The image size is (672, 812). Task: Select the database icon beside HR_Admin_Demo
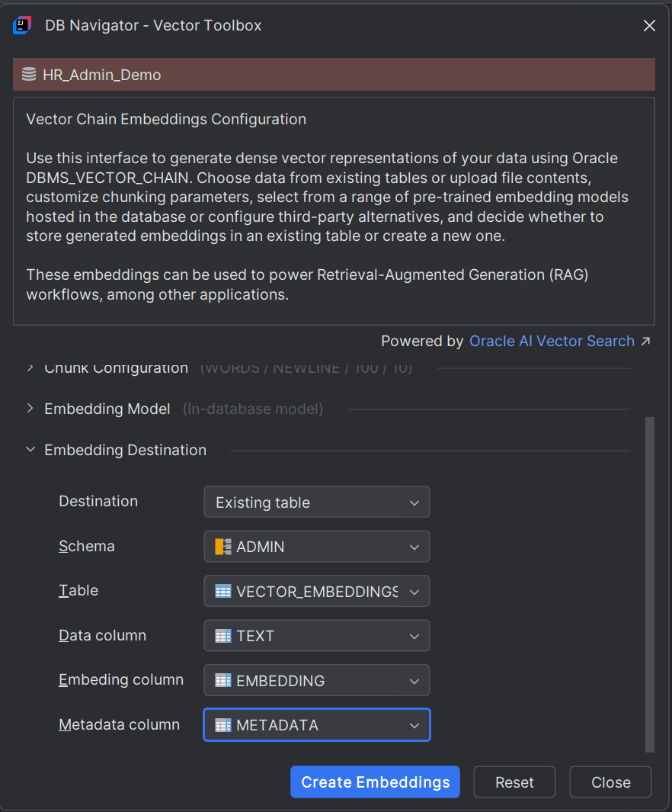click(29, 74)
